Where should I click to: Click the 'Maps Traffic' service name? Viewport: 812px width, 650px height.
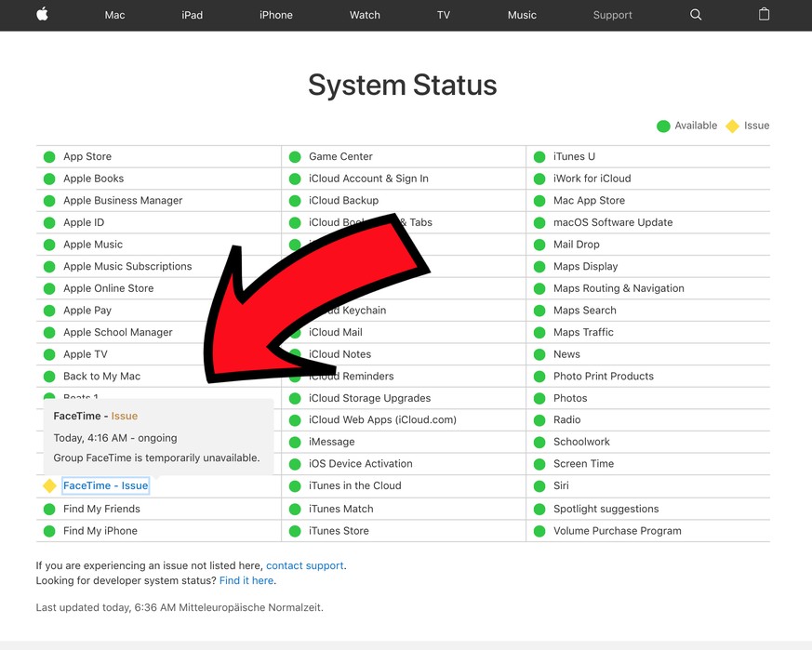coord(583,332)
